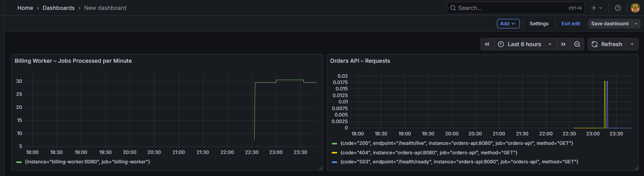The height and width of the screenshot is (176, 644).
Task: Toggle code 200 health/live series visibility
Action: pos(456,143)
